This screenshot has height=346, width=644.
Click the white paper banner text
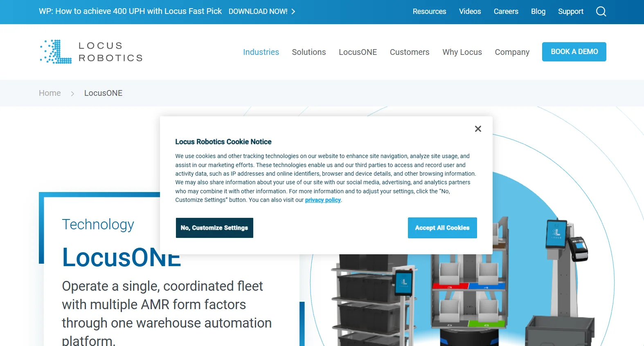click(130, 11)
